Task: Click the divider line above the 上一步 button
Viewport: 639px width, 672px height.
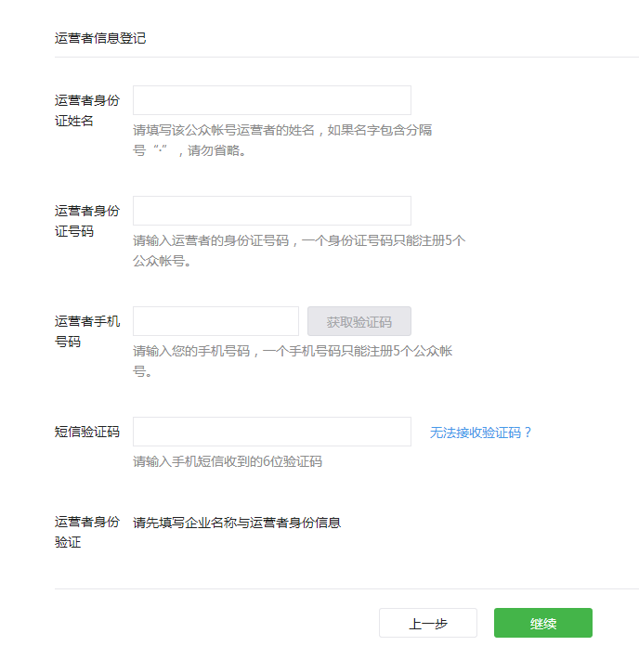Action: [346, 588]
